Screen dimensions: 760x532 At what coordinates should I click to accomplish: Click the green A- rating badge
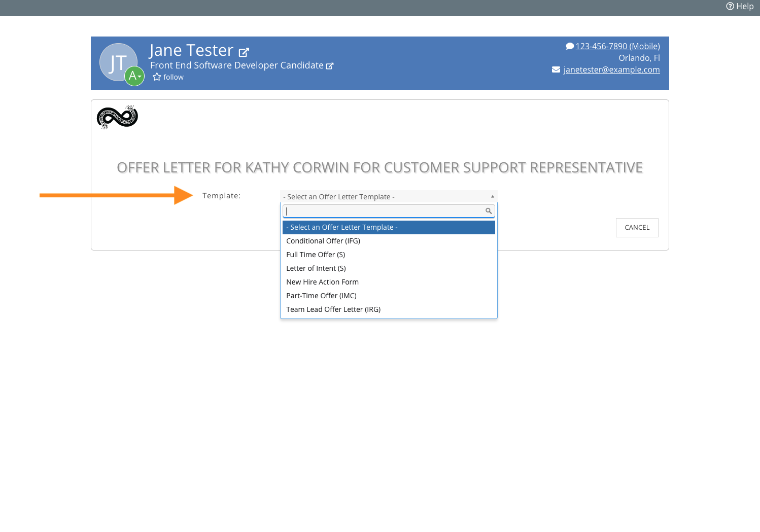click(134, 76)
